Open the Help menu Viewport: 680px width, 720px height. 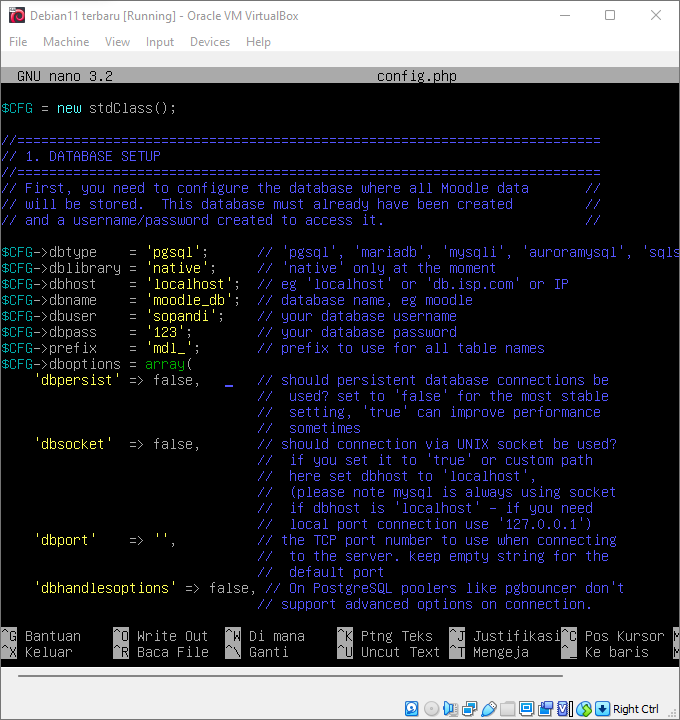(x=258, y=42)
